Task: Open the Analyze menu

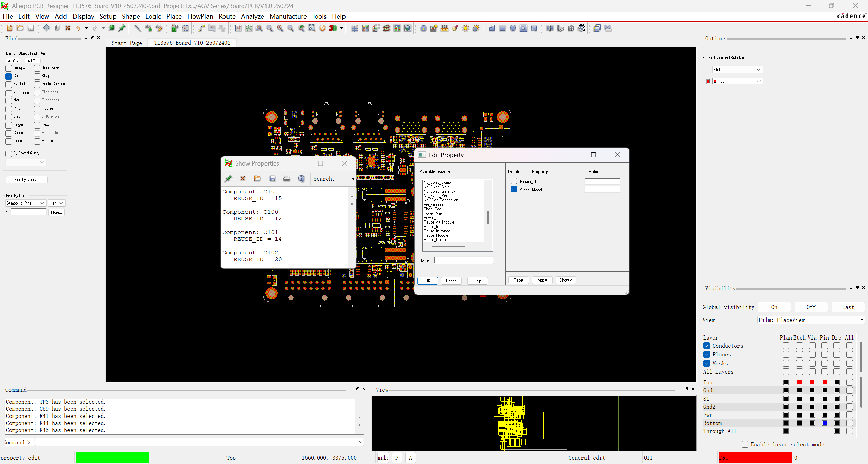Action: pos(252,16)
